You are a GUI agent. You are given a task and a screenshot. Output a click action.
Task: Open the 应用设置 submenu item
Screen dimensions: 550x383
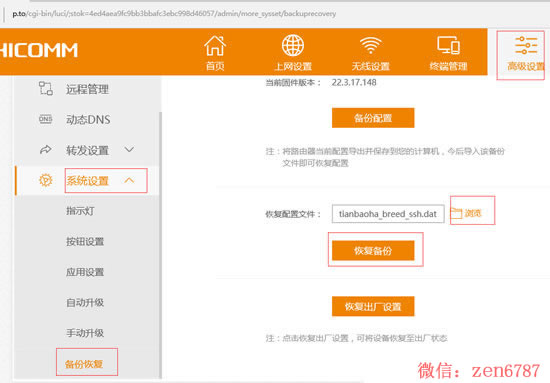[x=85, y=272]
